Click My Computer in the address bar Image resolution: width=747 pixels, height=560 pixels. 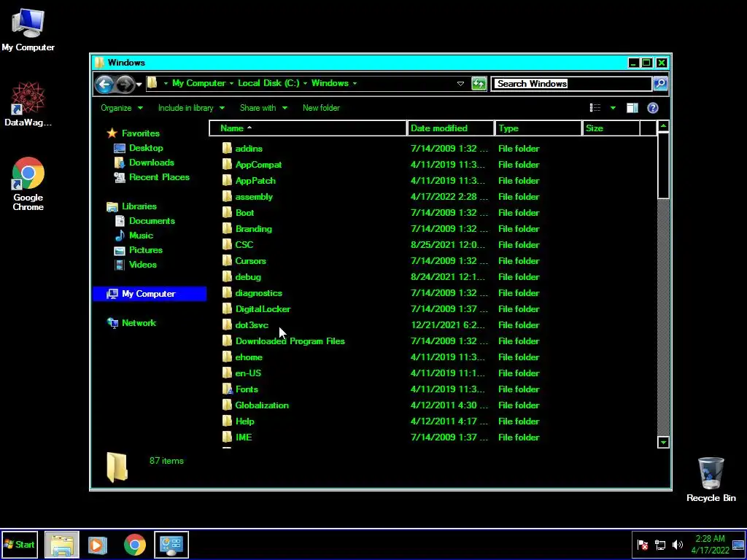coord(198,83)
